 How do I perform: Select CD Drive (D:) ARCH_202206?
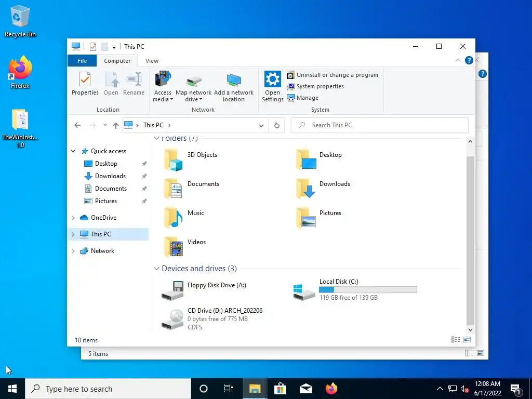coord(212,319)
